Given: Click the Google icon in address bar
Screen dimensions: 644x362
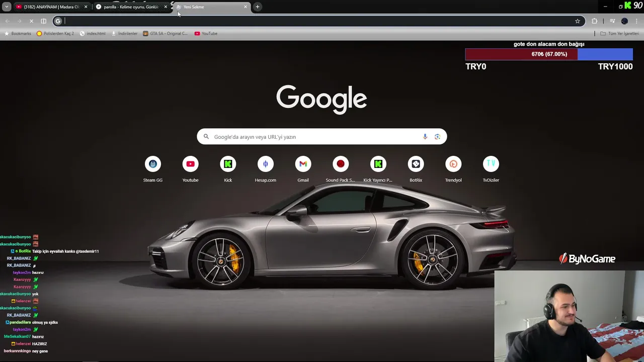Looking at the screenshot, I should (x=58, y=21).
